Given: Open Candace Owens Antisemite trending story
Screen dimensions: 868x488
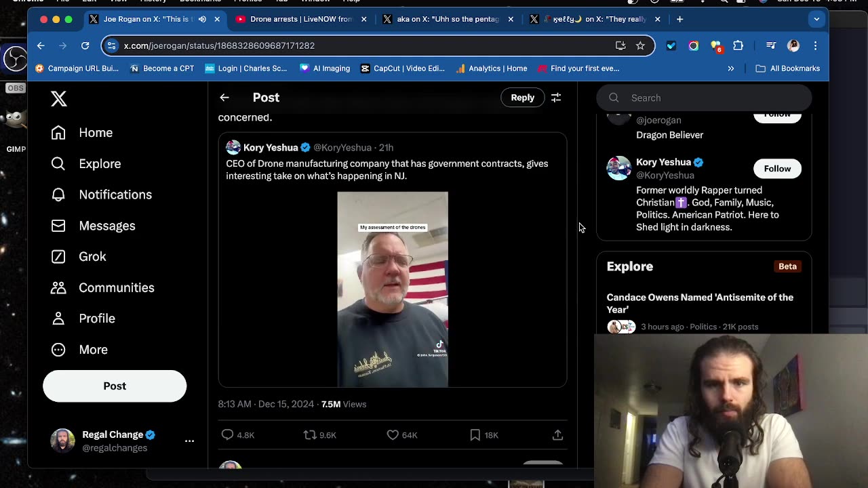Looking at the screenshot, I should click(x=700, y=304).
